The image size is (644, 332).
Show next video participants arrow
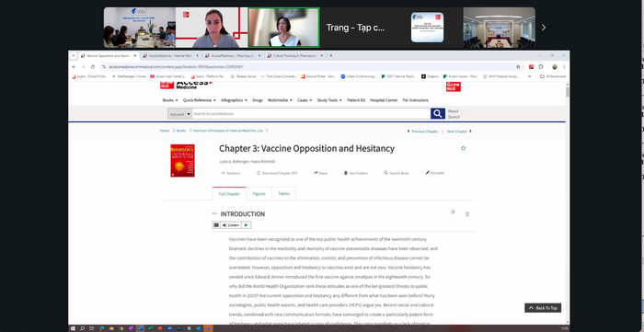(544, 28)
